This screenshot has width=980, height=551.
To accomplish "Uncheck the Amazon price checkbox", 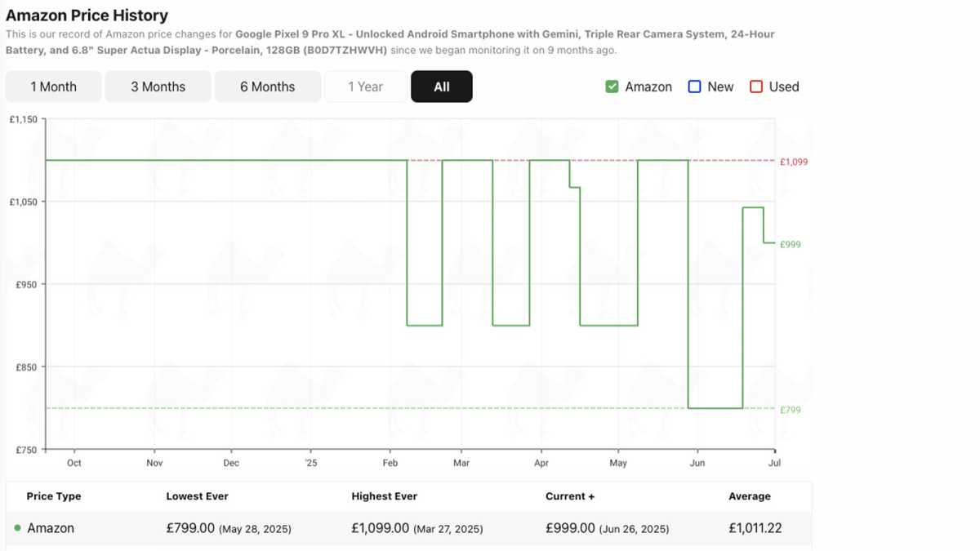I will [x=612, y=87].
